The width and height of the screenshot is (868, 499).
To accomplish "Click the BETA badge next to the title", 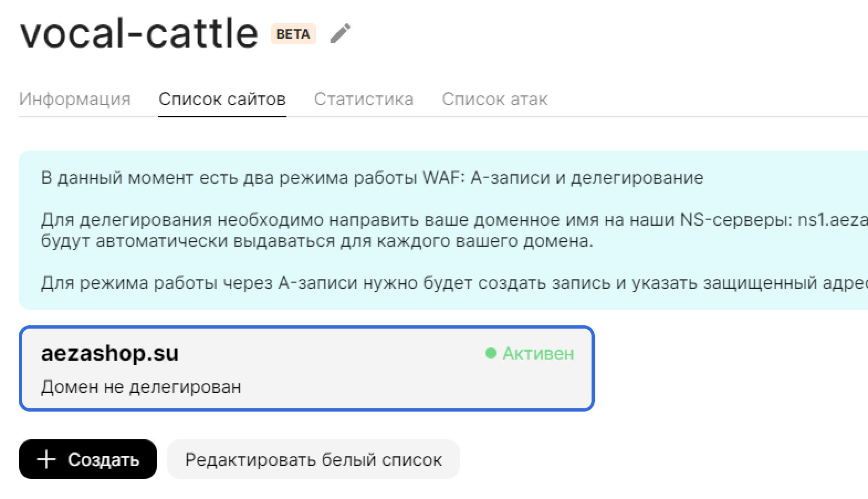I will pos(293,34).
